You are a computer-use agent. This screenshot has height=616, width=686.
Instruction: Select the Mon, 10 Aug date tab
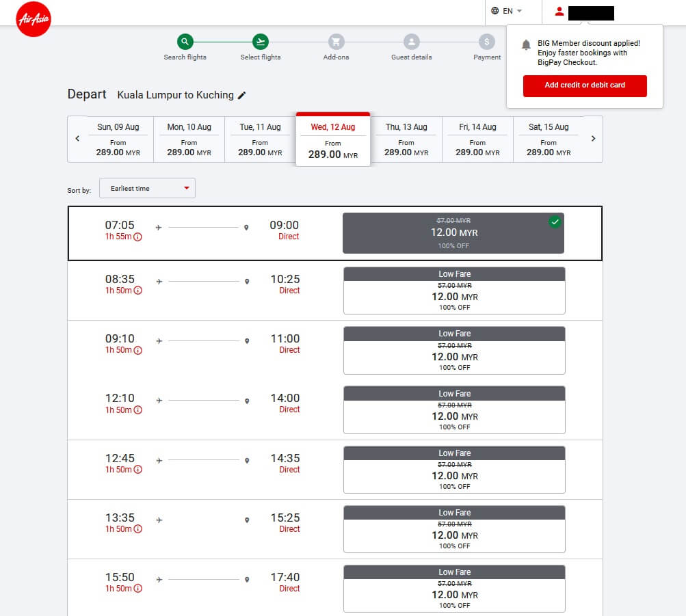click(189, 139)
